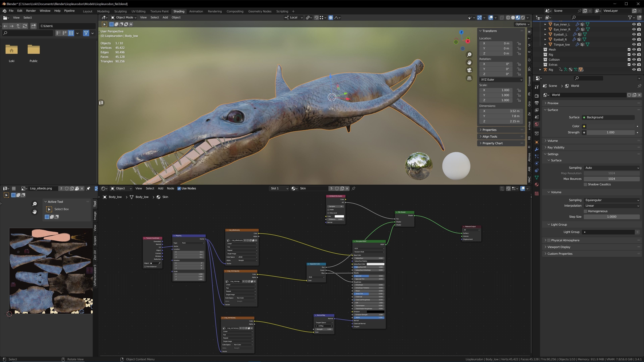Open the Render properties tab icon

(536, 96)
